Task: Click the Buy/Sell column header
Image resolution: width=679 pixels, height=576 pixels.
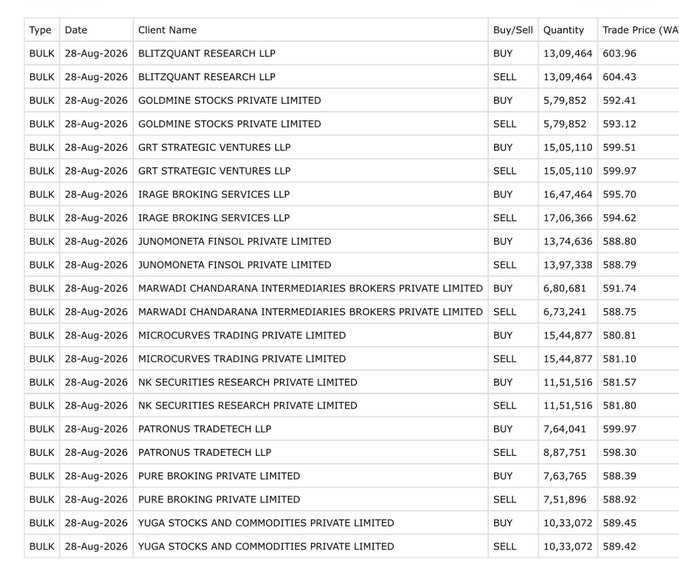Action: pos(513,30)
